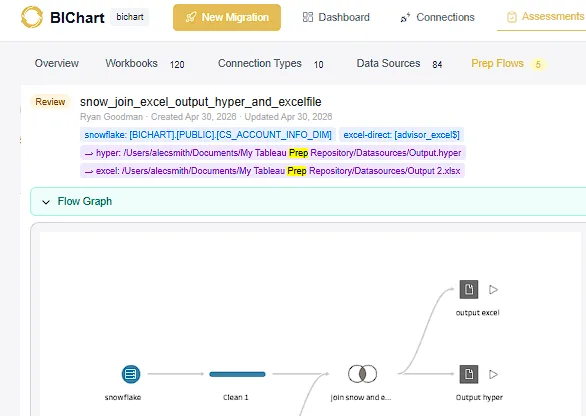Open the bichart workspace badge
The width and height of the screenshot is (586, 416).
tap(130, 17)
